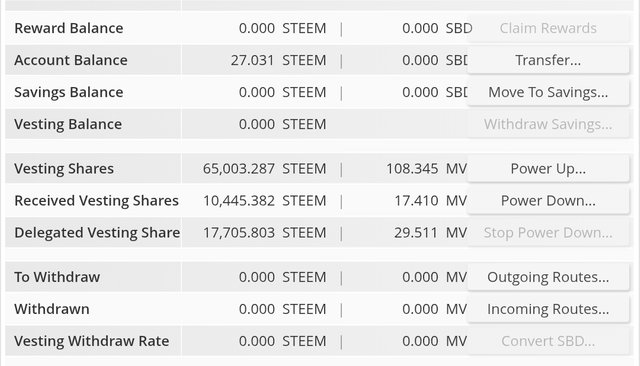Screen dimensions: 640x366
Task: Open Outgoing Routes... dialog
Action: [548, 277]
